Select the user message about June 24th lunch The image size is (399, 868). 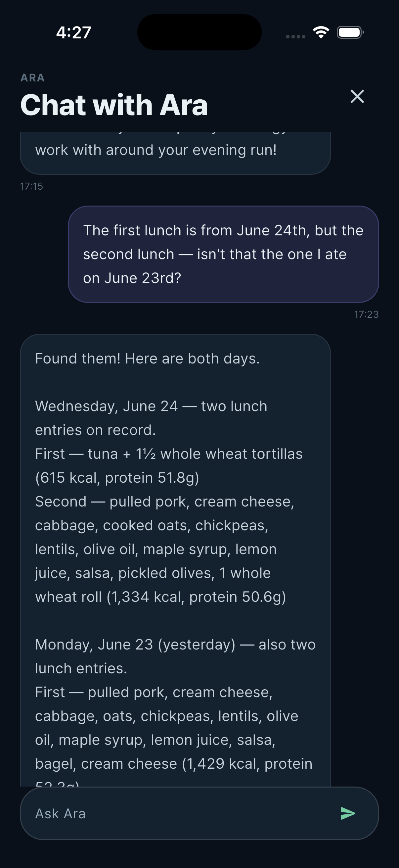click(x=224, y=254)
